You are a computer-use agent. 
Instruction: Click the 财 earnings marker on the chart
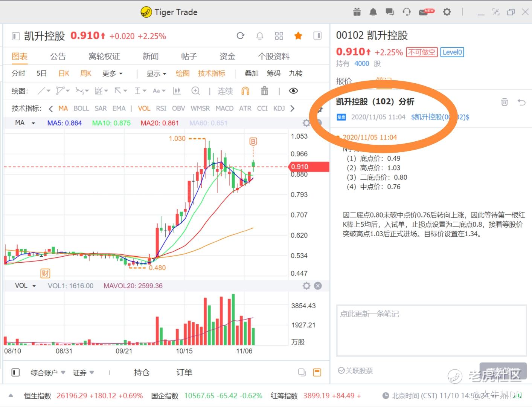coord(45,273)
